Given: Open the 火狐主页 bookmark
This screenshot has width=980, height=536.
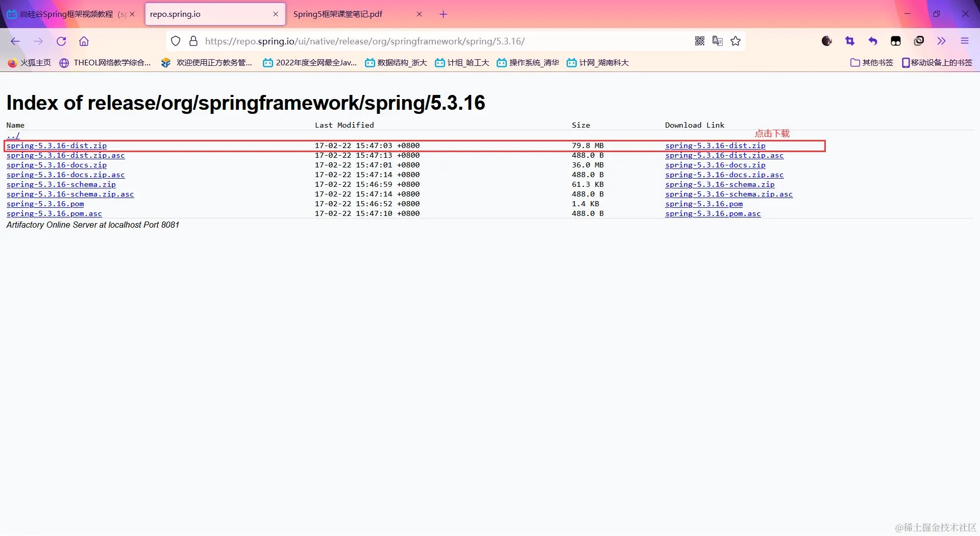Looking at the screenshot, I should coord(30,63).
